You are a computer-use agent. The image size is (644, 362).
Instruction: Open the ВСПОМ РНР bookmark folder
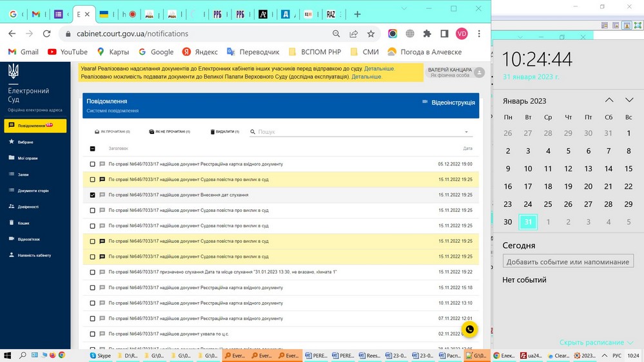(315, 52)
